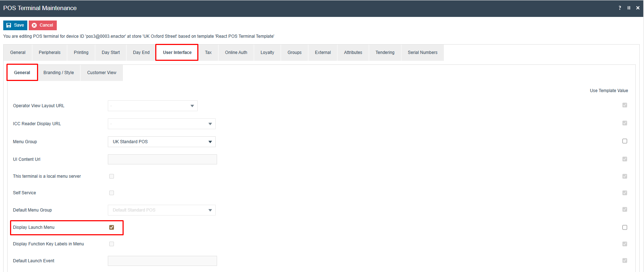
Task: Select the Customer View sub-tab
Action: click(102, 73)
